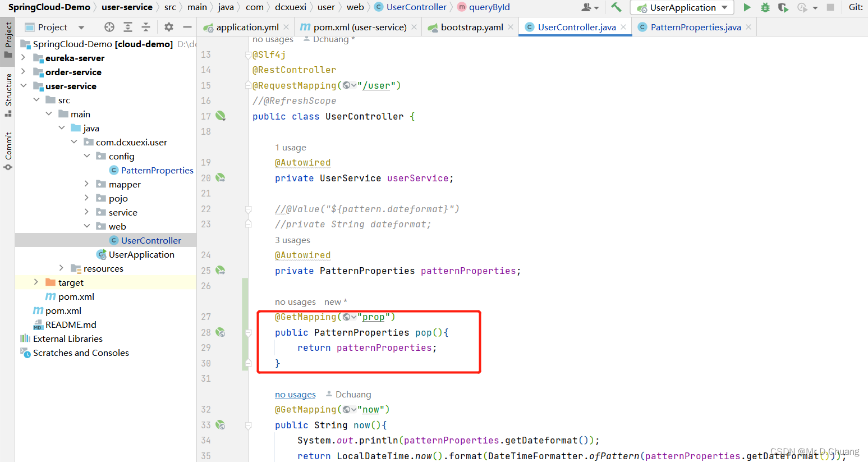Expand the mapper package
Viewport: 868px width, 462px height.
(x=86, y=184)
